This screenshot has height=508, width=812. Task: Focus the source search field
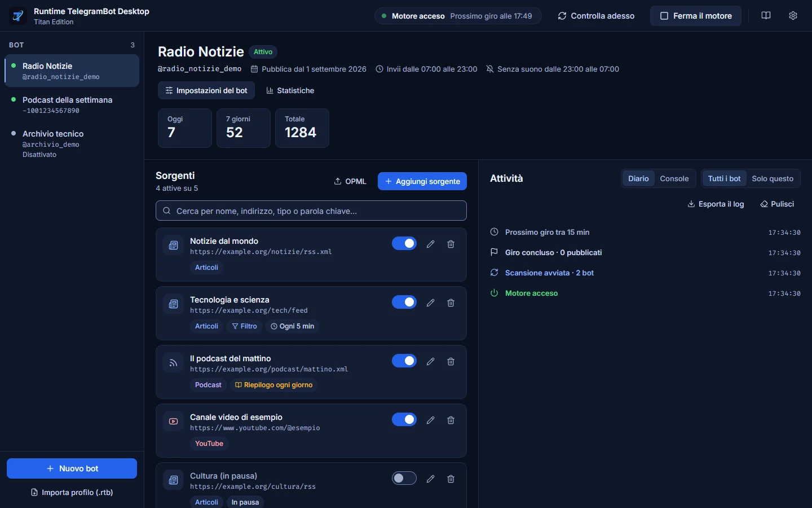pos(311,211)
